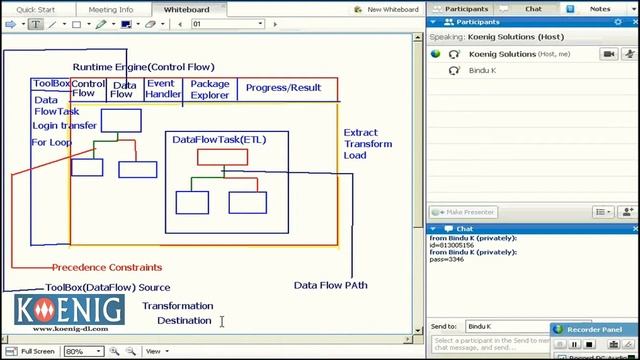Screen dimensions: 640x360
Task: Click the green presenter ball icon
Action: pos(436,54)
